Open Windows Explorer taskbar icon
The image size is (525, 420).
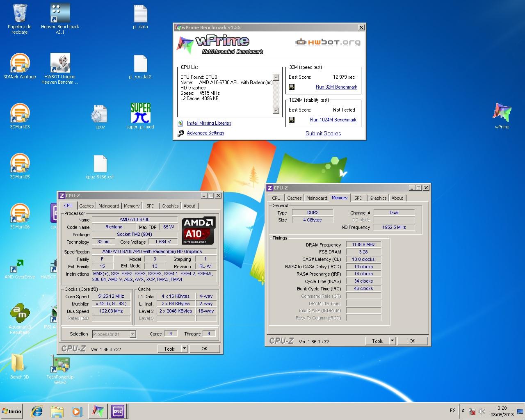[57, 411]
